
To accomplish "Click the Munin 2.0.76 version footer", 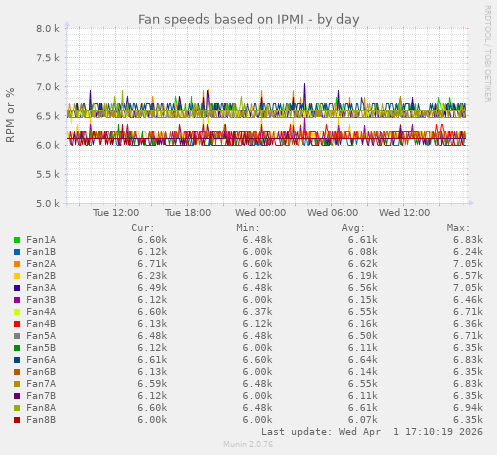I will click(248, 444).
